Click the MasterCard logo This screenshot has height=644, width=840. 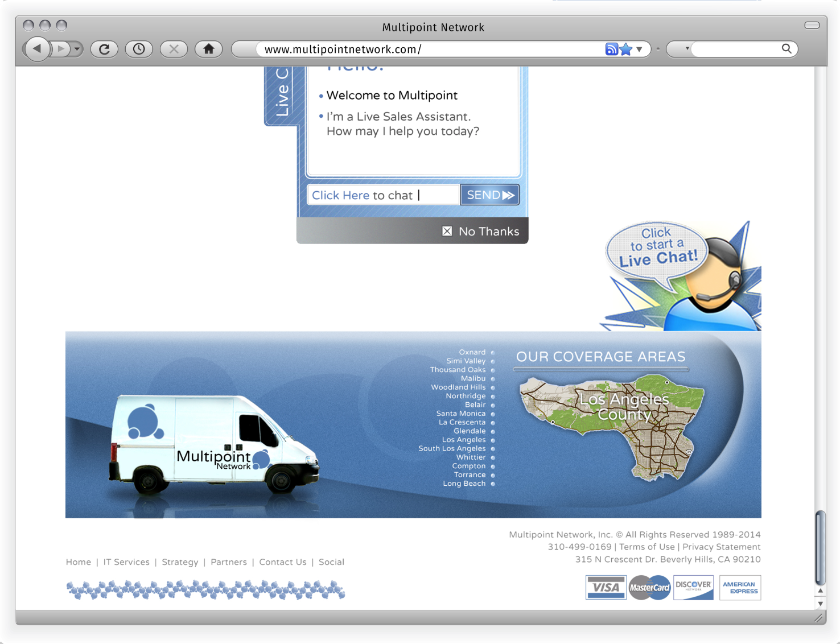(650, 588)
